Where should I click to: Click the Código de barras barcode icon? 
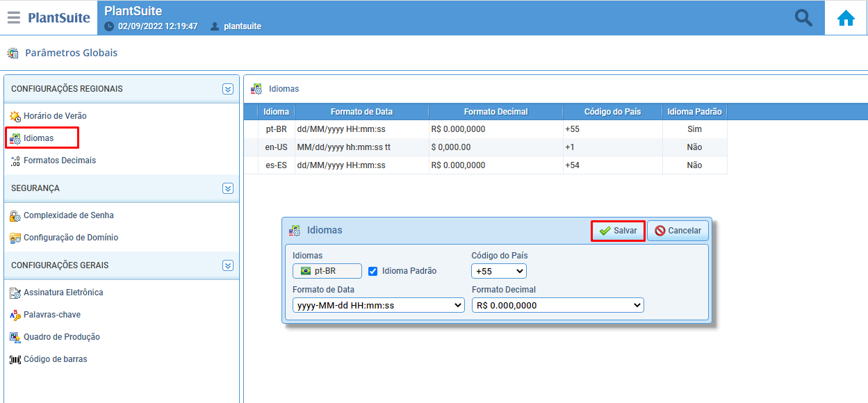(x=15, y=359)
